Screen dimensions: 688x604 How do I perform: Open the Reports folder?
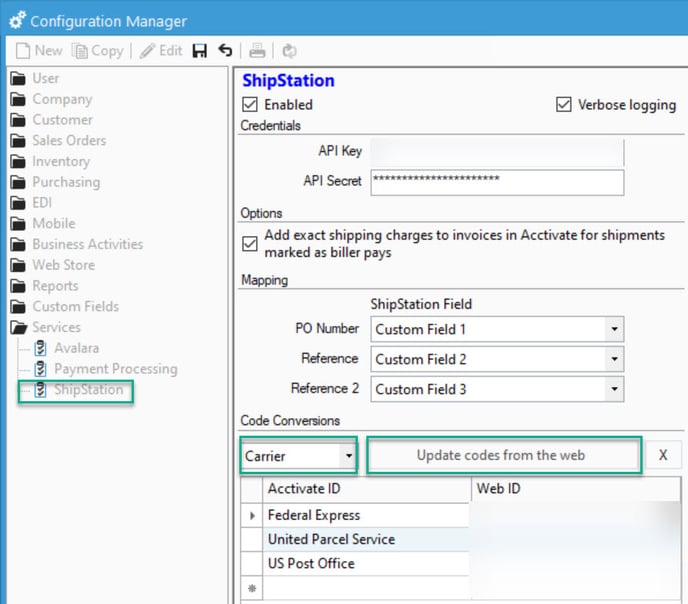[44, 286]
